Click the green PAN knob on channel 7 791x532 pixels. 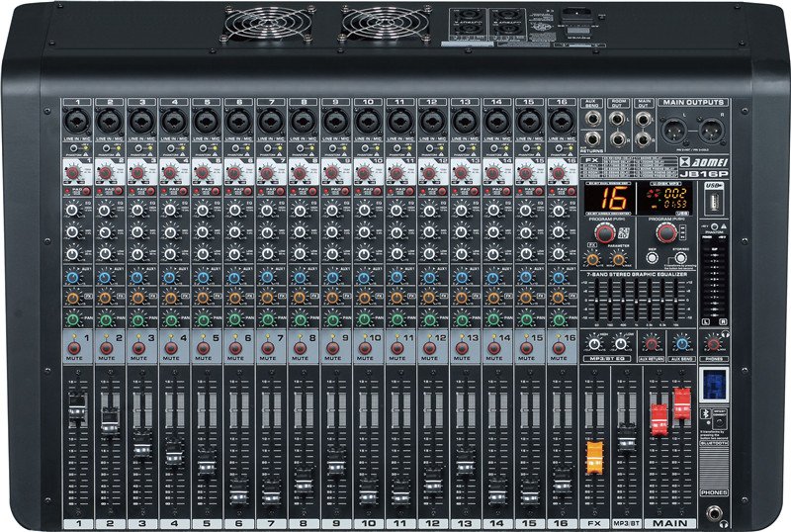point(268,318)
